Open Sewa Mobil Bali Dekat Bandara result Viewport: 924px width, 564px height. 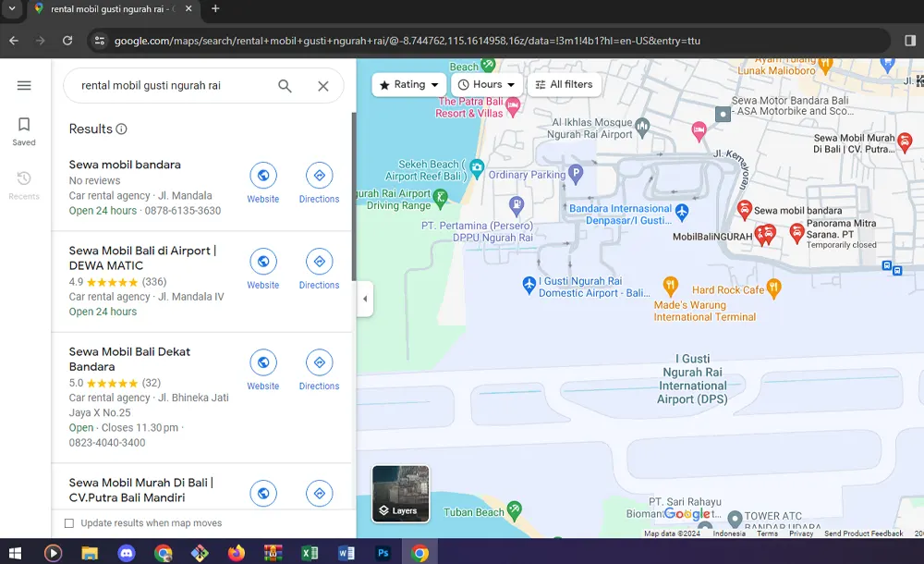129,359
